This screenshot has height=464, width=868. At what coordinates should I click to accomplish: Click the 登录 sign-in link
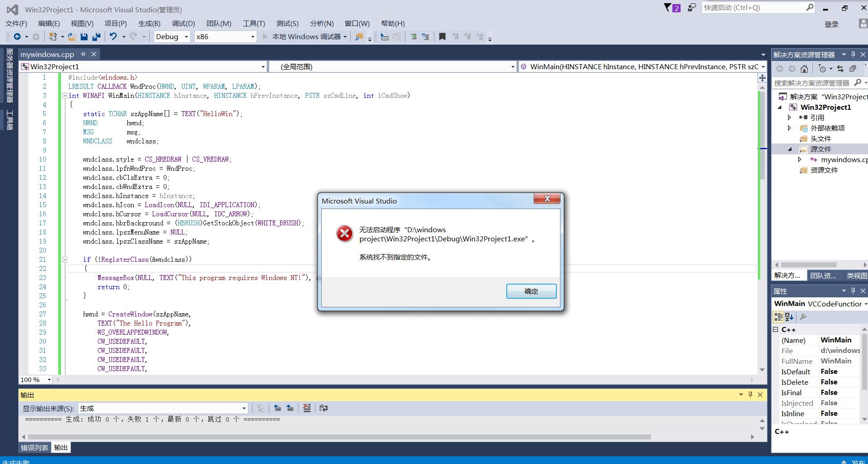tap(832, 25)
